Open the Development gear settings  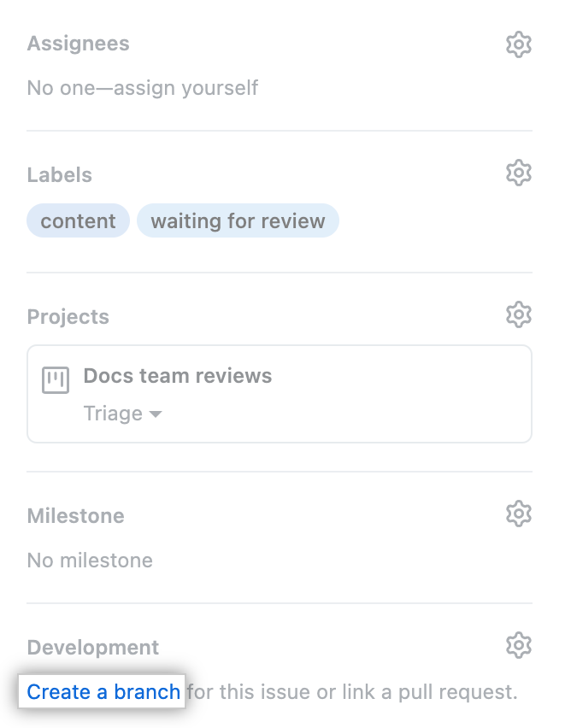click(x=519, y=645)
